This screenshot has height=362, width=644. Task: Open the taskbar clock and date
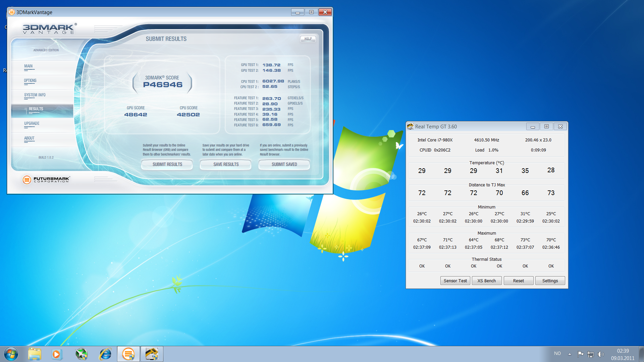pos(623,354)
